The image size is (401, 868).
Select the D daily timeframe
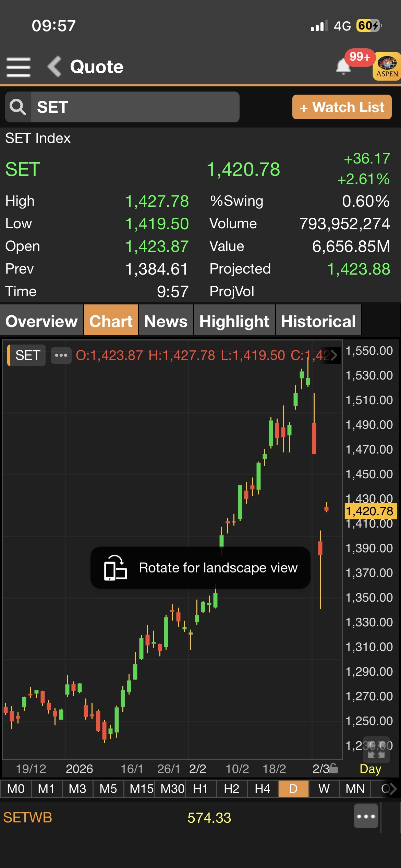point(293,789)
